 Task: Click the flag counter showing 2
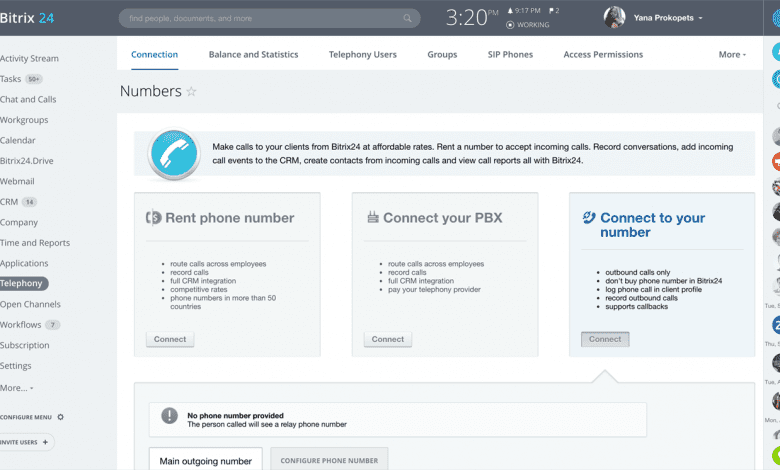coord(554,10)
